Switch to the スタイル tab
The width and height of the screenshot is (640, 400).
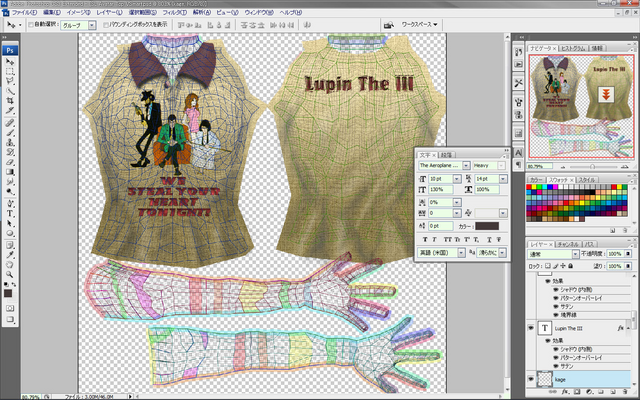(587, 180)
